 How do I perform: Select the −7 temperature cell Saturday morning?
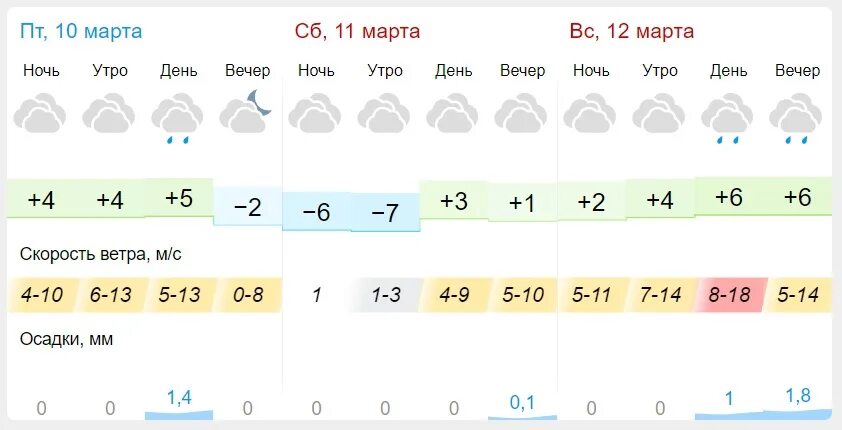(386, 213)
